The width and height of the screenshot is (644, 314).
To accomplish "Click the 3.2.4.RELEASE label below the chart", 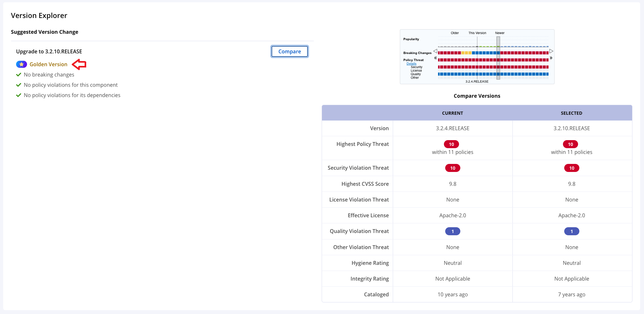I will (x=477, y=82).
